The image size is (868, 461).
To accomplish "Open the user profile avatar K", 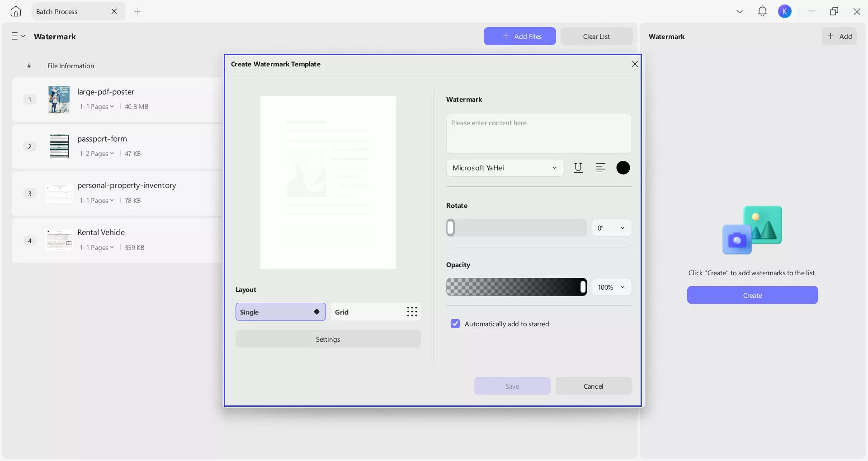I will tap(785, 11).
